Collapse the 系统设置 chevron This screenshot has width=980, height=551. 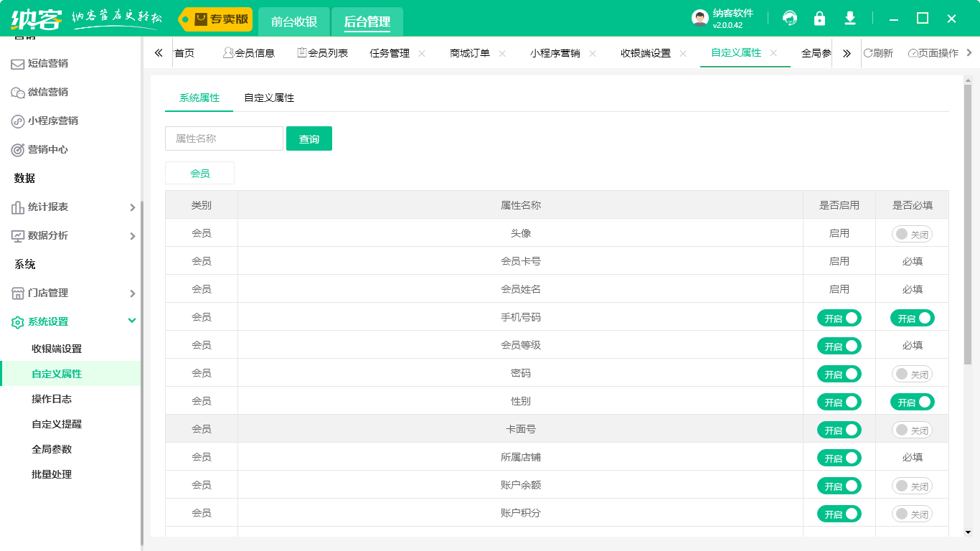pos(132,321)
